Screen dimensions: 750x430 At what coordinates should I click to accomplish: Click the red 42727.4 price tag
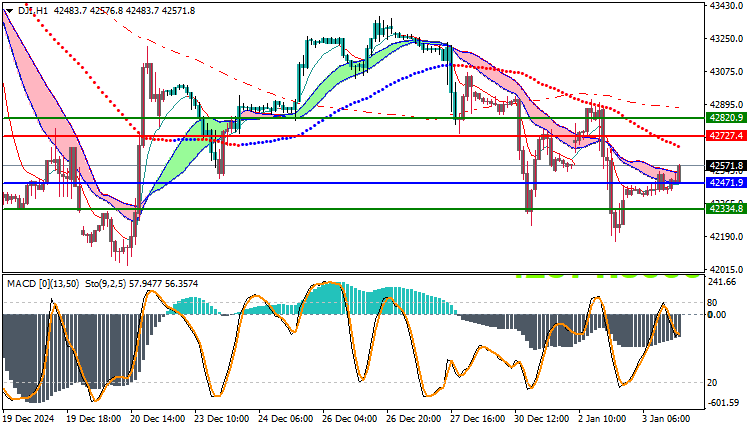[726, 136]
